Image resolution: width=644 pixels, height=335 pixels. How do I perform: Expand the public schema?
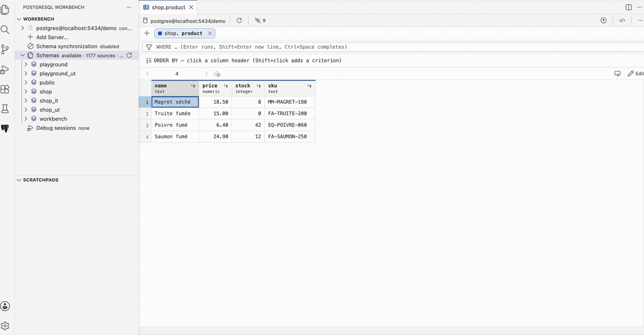pyautogui.click(x=26, y=82)
